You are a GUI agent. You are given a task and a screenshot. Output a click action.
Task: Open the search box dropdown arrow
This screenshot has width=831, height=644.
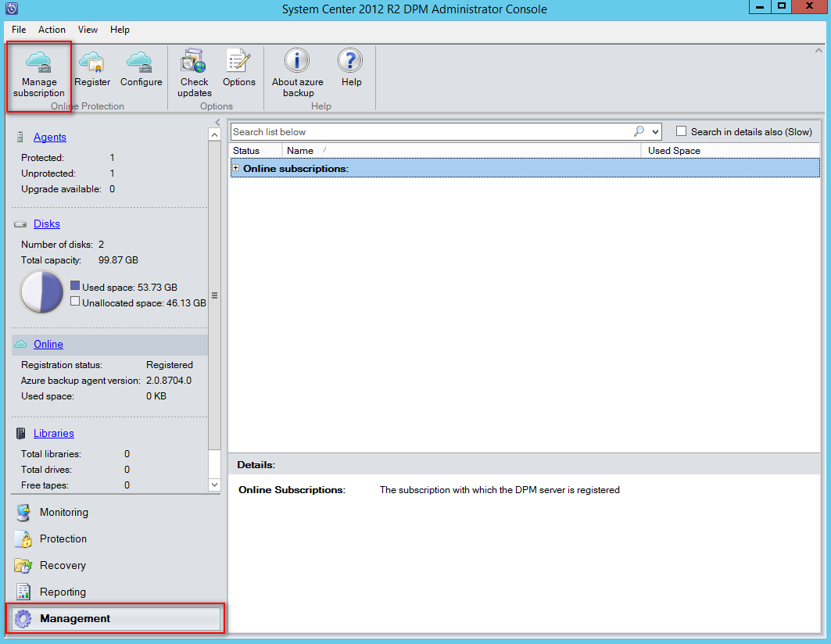point(655,132)
